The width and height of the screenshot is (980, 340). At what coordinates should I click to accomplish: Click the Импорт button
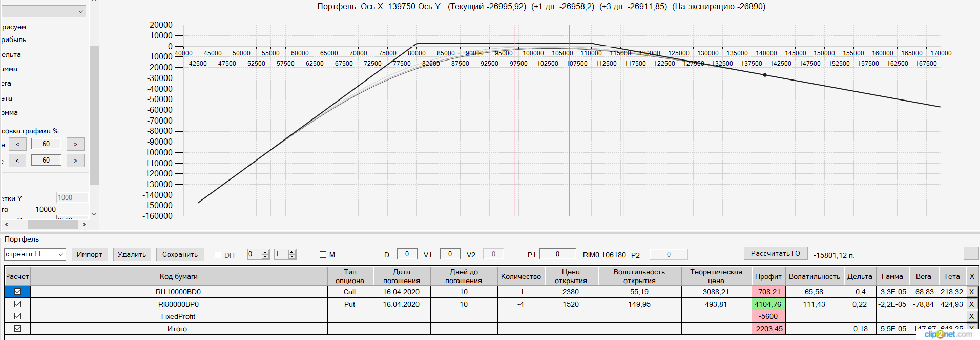coord(89,254)
